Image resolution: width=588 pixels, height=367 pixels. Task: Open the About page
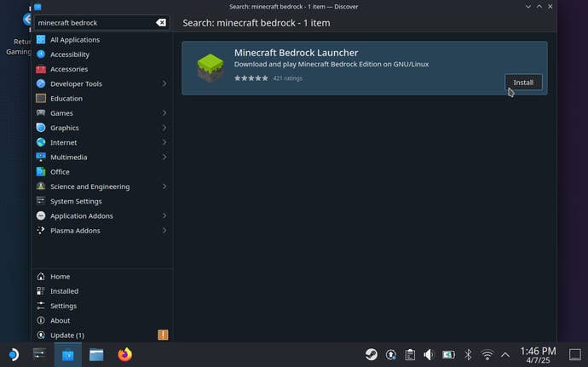pyautogui.click(x=102, y=320)
